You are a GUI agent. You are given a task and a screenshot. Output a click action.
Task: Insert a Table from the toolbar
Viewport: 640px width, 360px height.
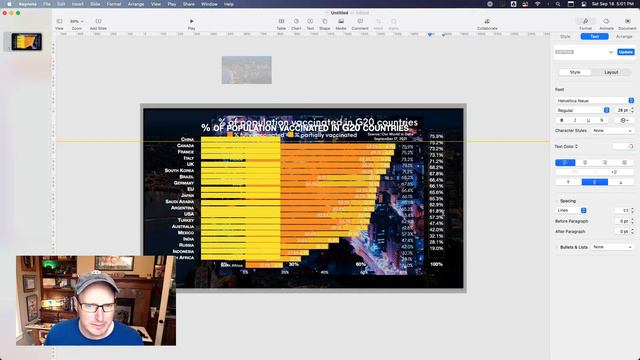tap(281, 24)
